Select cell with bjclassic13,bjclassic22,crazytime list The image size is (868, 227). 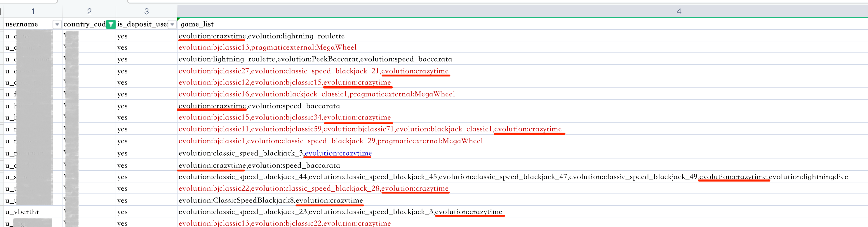pyautogui.click(x=523, y=223)
